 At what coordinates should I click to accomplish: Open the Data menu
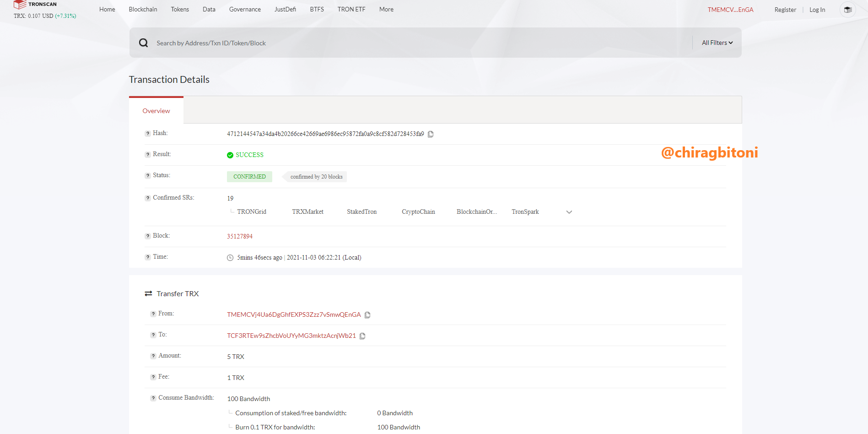pyautogui.click(x=209, y=9)
